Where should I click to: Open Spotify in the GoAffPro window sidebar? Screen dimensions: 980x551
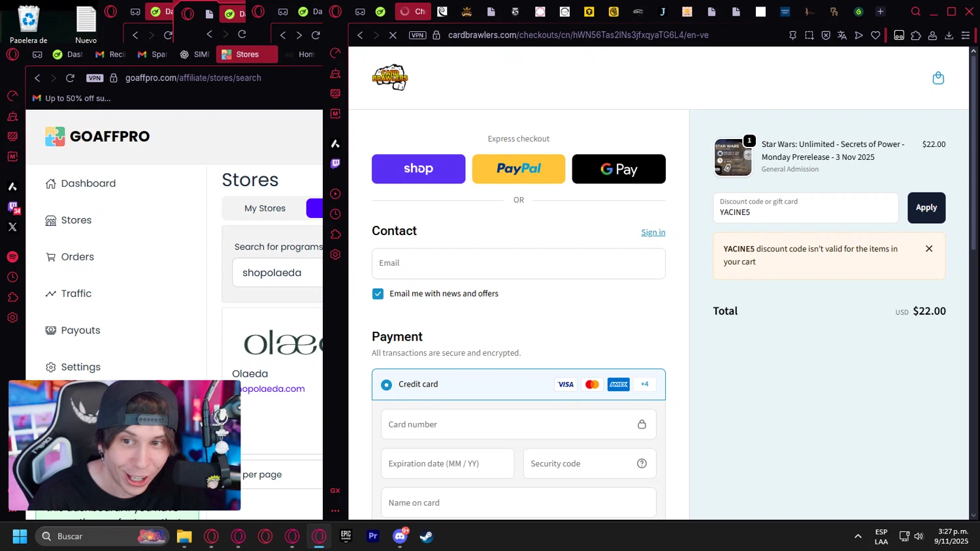coord(12,257)
